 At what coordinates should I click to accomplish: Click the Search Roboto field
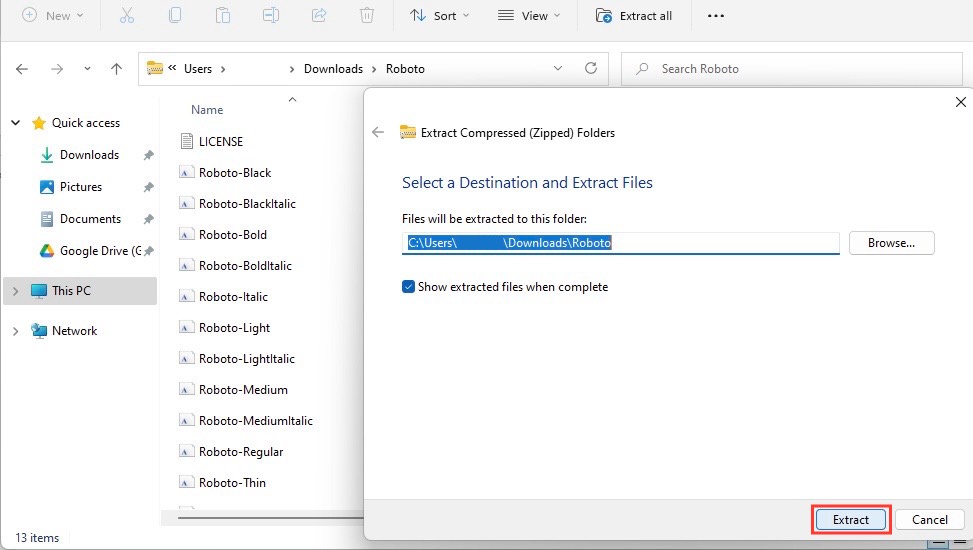click(x=792, y=69)
